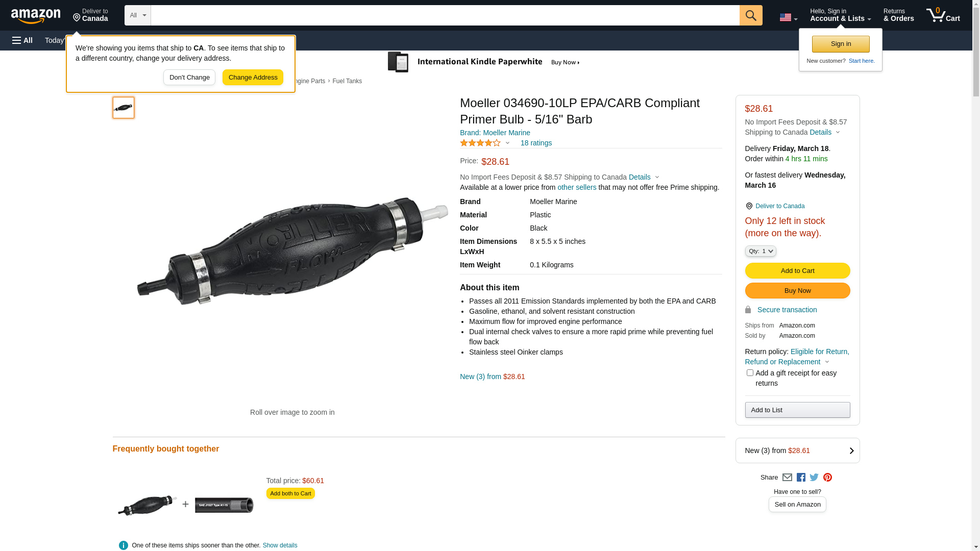Click into the search input field
Viewport: 980px width, 551px height.
tap(445, 15)
